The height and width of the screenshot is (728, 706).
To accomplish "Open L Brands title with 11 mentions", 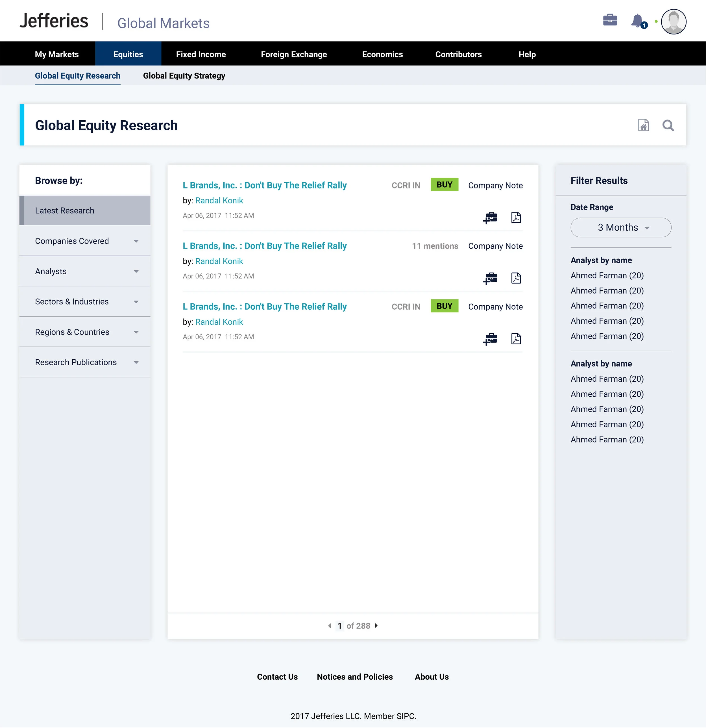I will pyautogui.click(x=264, y=246).
